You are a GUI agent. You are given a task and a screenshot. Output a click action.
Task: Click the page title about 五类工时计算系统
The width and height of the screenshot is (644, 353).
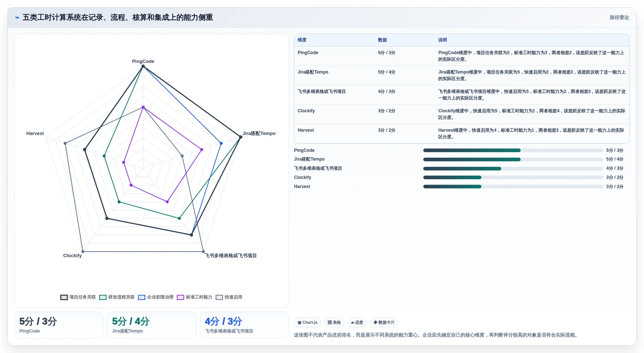tap(118, 18)
